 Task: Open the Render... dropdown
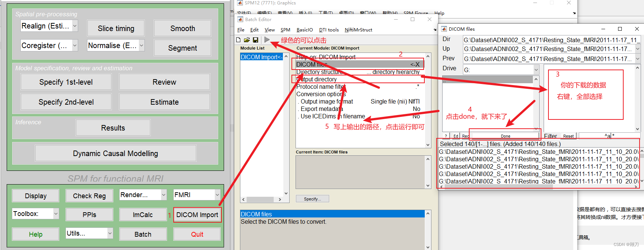click(x=164, y=195)
